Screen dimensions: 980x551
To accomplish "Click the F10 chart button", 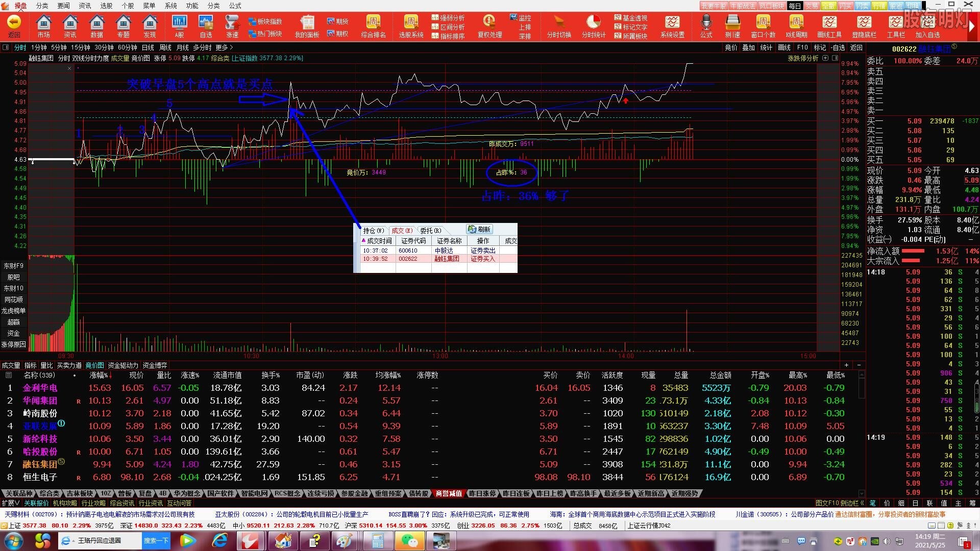I will 802,47.
